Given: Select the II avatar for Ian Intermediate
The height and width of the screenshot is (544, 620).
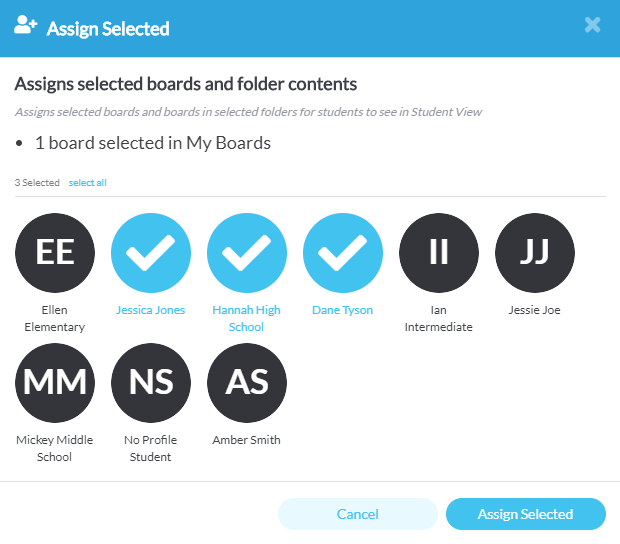Looking at the screenshot, I should point(439,253).
